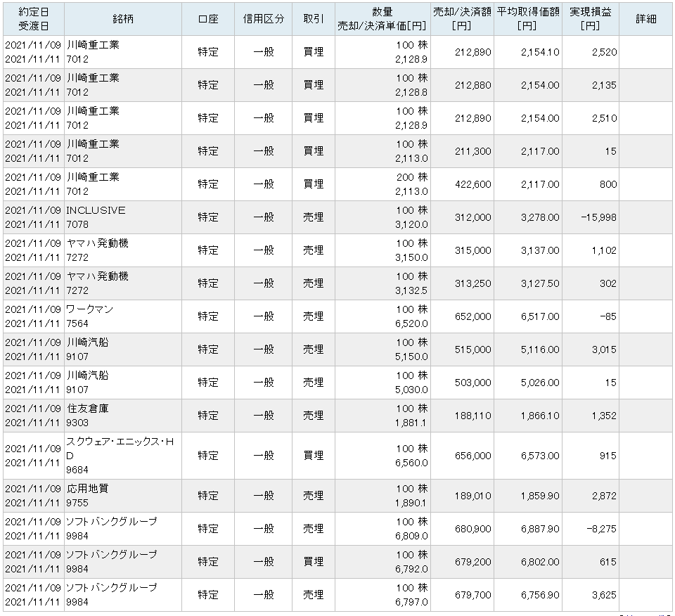Click average cost 3,137.00

(x=540, y=250)
